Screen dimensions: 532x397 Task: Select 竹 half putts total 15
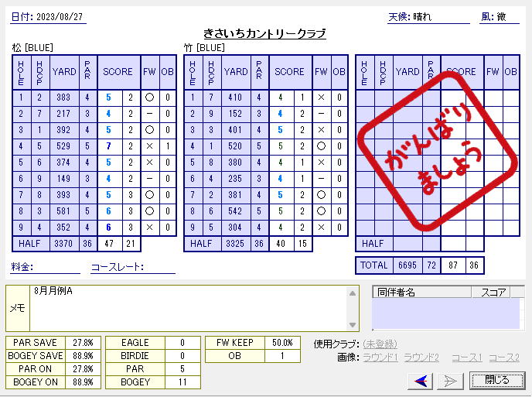[x=302, y=244]
